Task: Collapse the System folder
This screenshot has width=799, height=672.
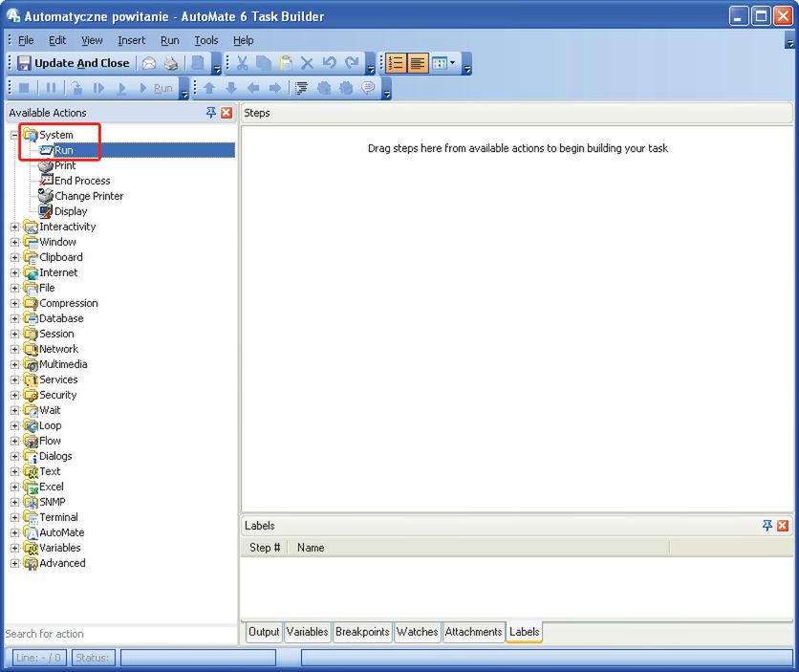Action: (14, 135)
